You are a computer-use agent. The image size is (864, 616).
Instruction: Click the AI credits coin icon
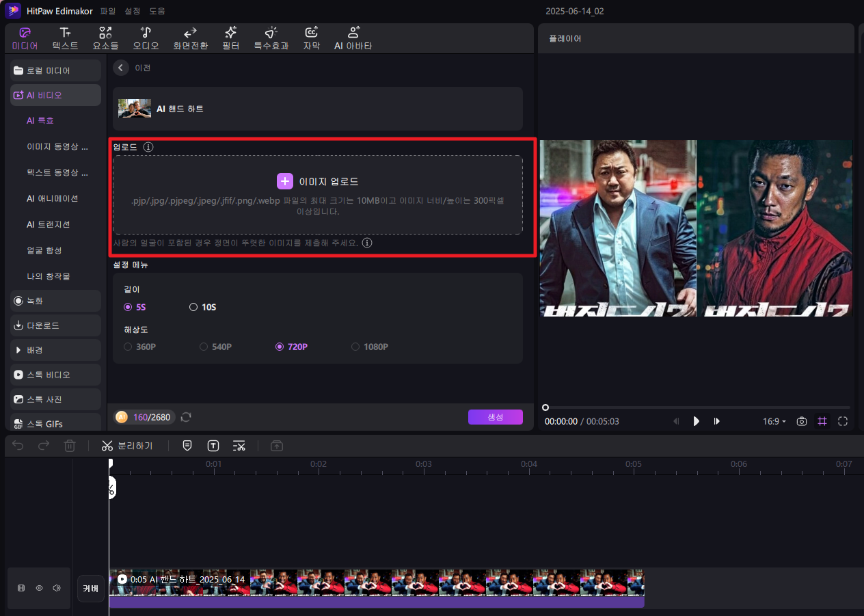pos(122,417)
